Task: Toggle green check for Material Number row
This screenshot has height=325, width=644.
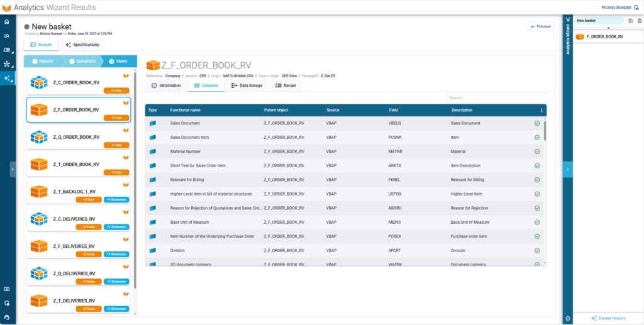Action: [537, 151]
